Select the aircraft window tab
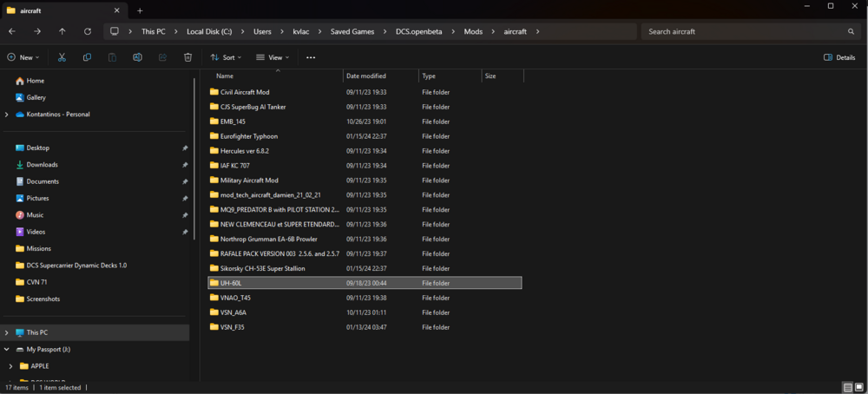The width and height of the screenshot is (868, 394). pos(64,10)
